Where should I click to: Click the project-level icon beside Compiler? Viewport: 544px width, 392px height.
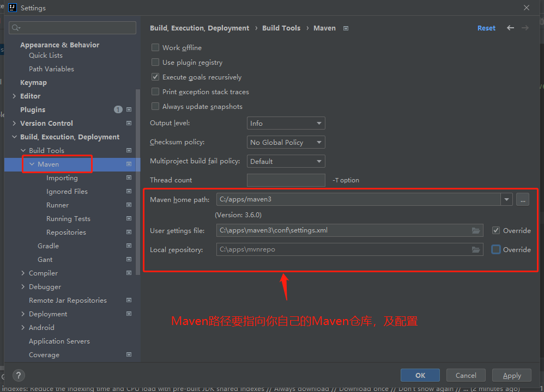pyautogui.click(x=129, y=273)
